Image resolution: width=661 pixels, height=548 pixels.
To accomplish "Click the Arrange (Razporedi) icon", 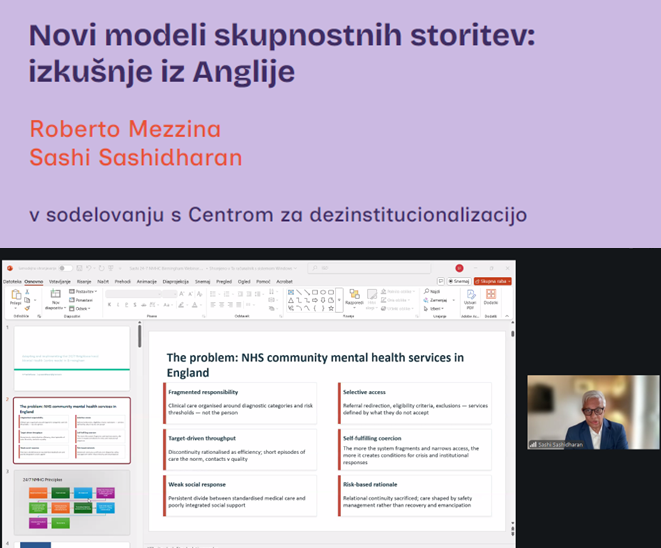I will [x=354, y=294].
